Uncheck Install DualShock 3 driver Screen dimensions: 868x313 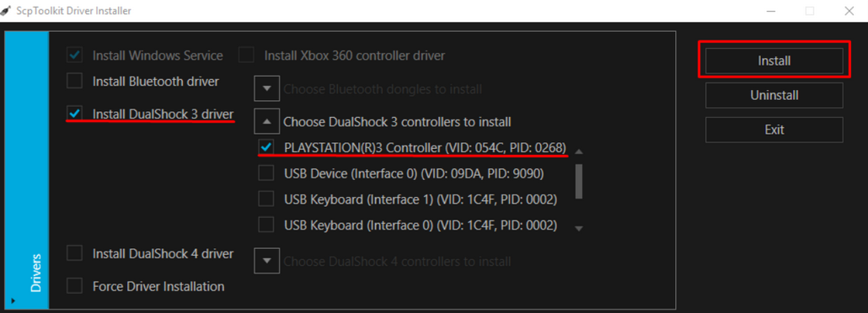coord(74,114)
